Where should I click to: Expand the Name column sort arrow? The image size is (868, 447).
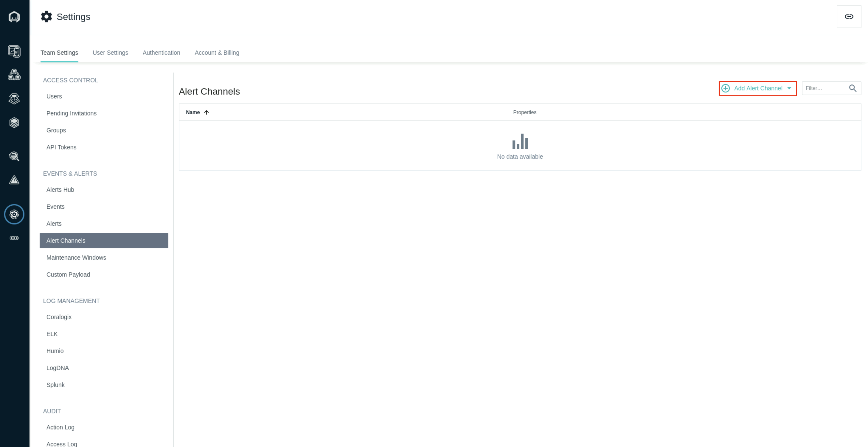point(206,112)
